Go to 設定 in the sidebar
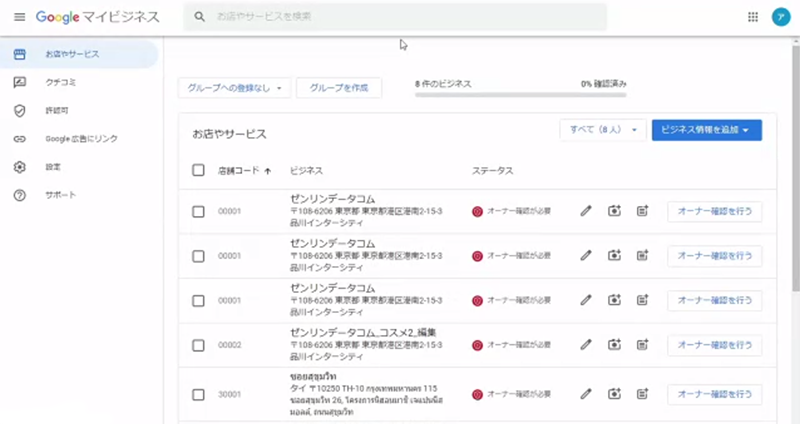Screen dimensions: 800x424 (53, 166)
